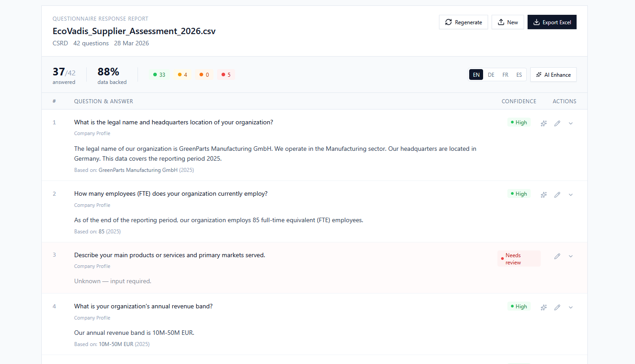Image resolution: width=635 pixels, height=364 pixels.
Task: Expand the Needs review question 3 details
Action: 571,256
